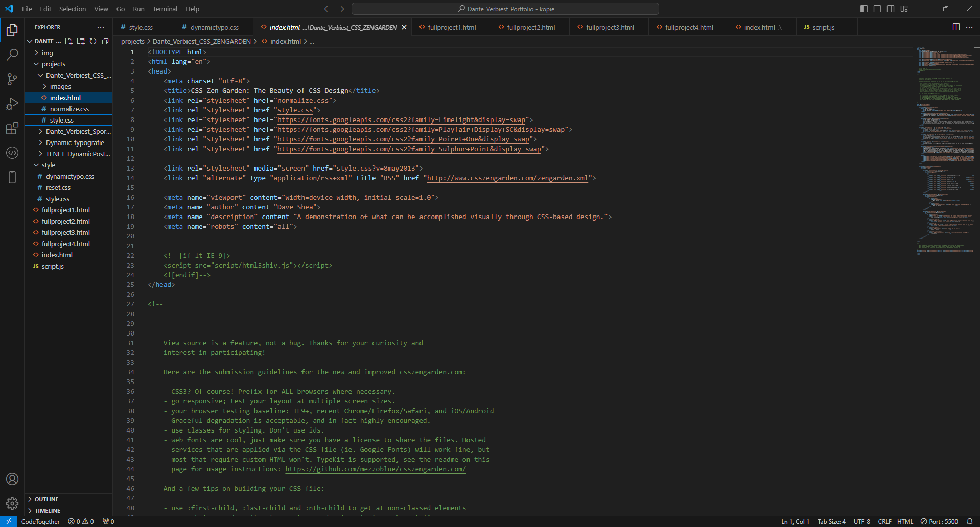Open the Terminal menu
The width and height of the screenshot is (980, 527).
[x=165, y=9]
